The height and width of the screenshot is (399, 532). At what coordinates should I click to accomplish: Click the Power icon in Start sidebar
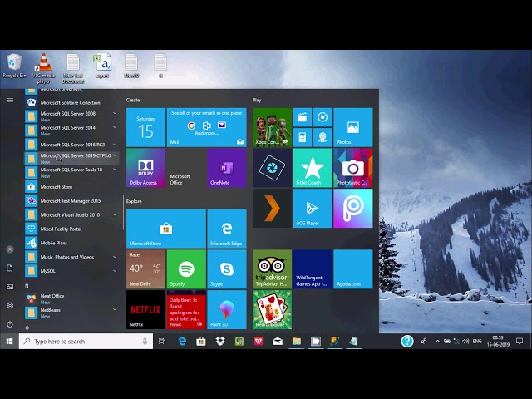click(x=10, y=324)
